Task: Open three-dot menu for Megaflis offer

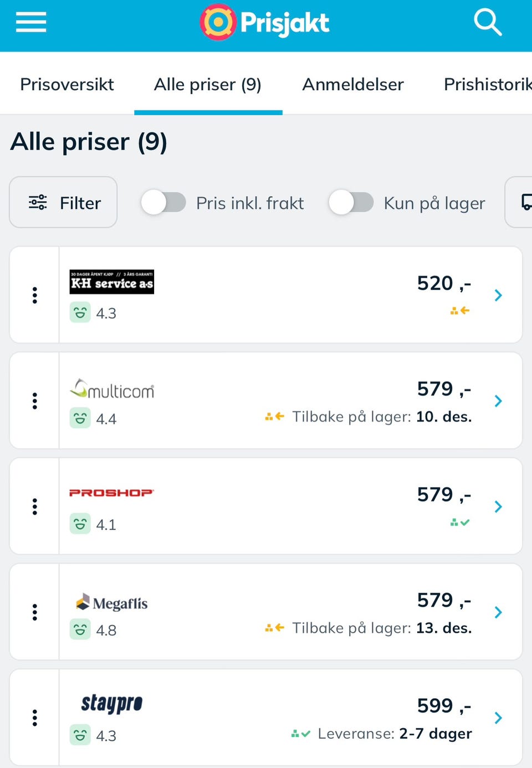Action: pos(35,612)
